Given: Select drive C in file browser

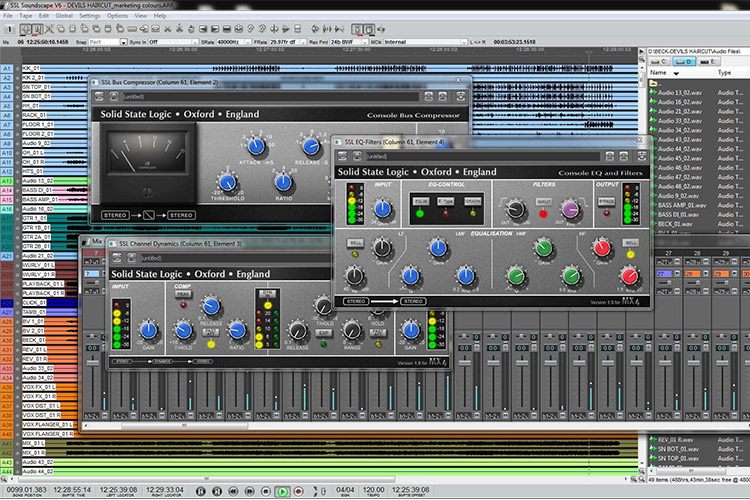Looking at the screenshot, I should click(659, 61).
